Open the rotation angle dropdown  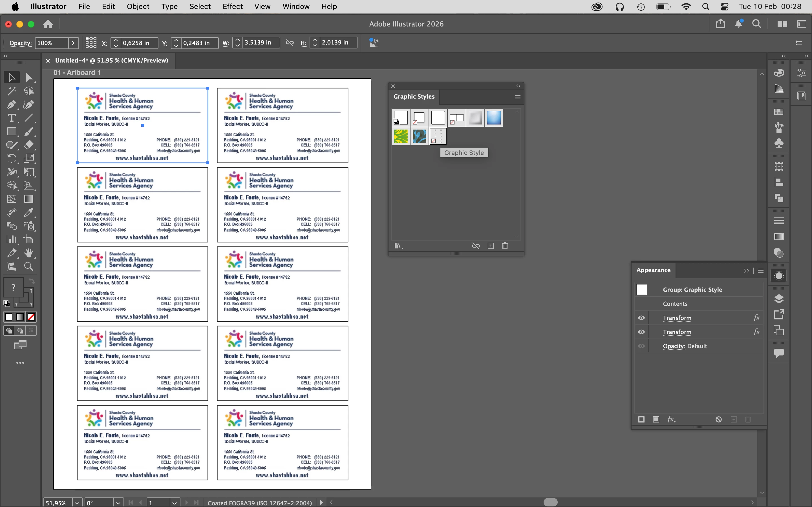(118, 503)
